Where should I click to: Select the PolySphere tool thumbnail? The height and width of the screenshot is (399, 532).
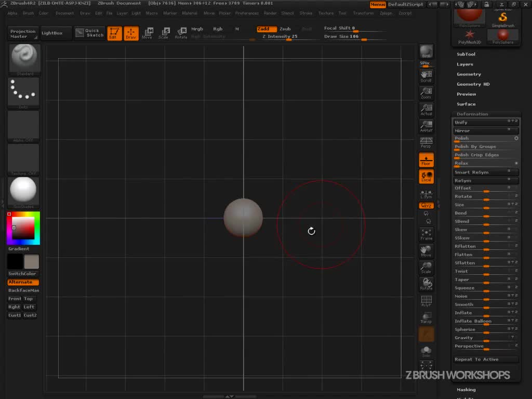[503, 37]
